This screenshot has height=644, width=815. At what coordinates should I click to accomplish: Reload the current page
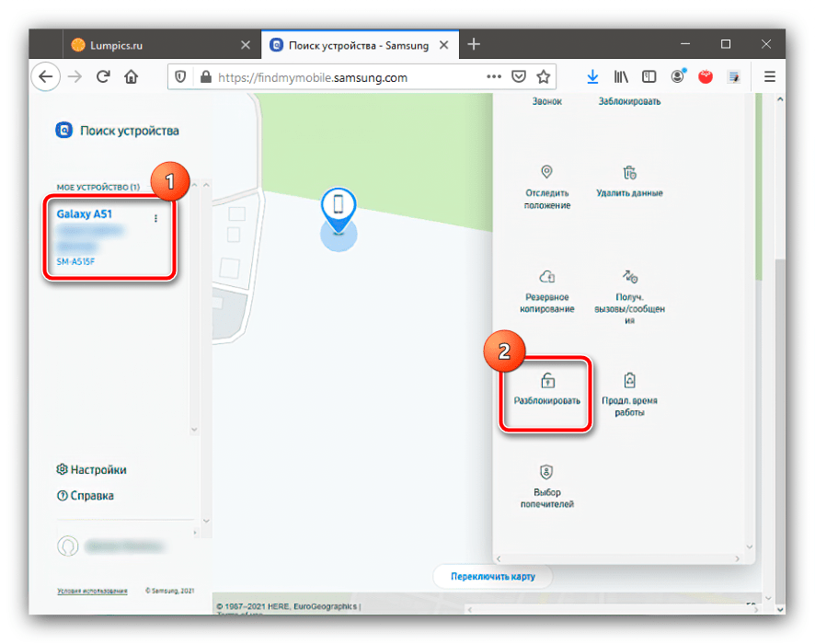pos(103,77)
